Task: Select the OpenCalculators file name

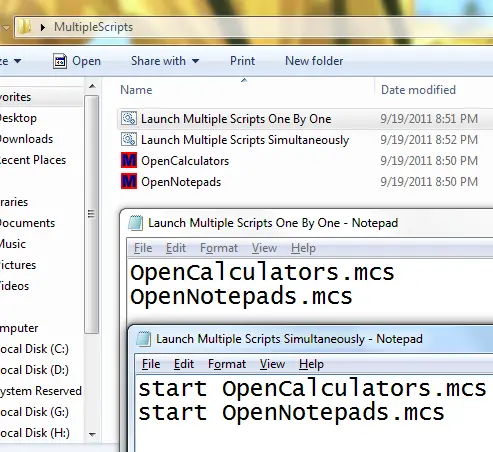Action: coord(185,161)
